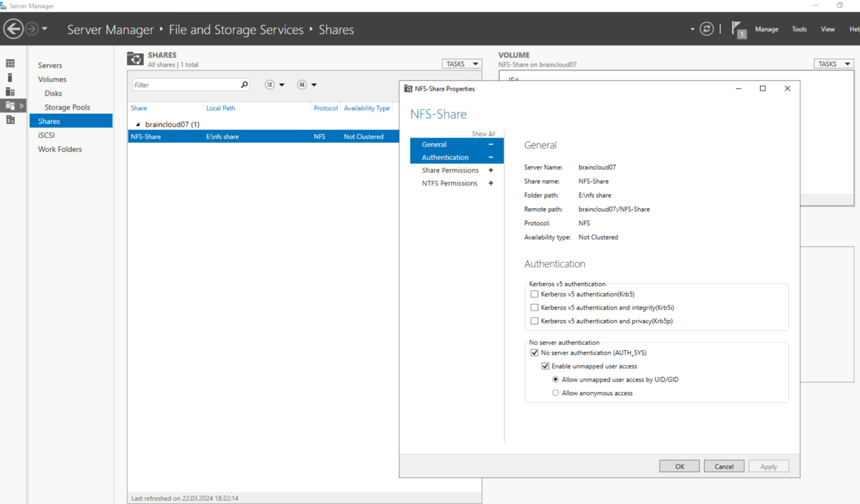
Task: Click inside the Filter search field
Action: pos(185,84)
